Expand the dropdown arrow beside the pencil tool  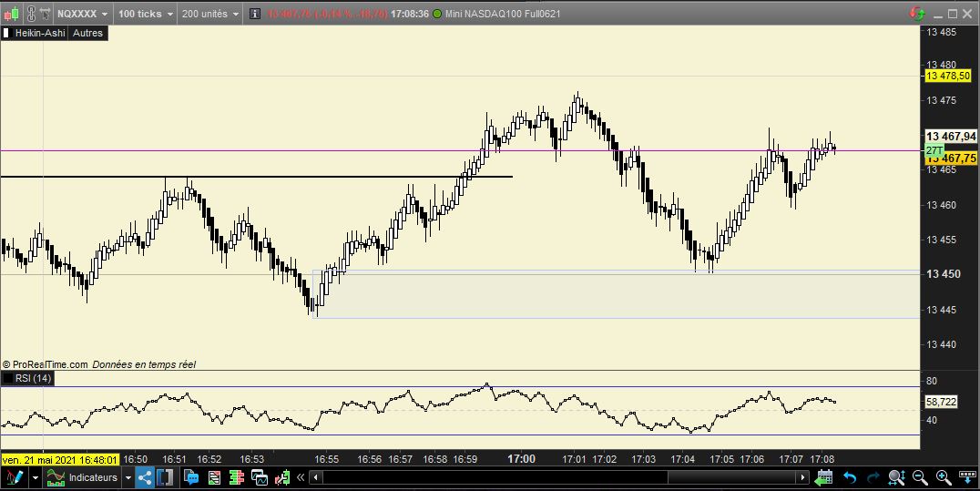(x=35, y=478)
